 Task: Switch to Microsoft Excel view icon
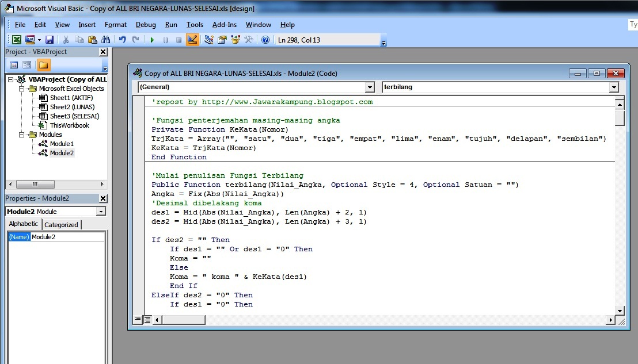[x=17, y=40]
